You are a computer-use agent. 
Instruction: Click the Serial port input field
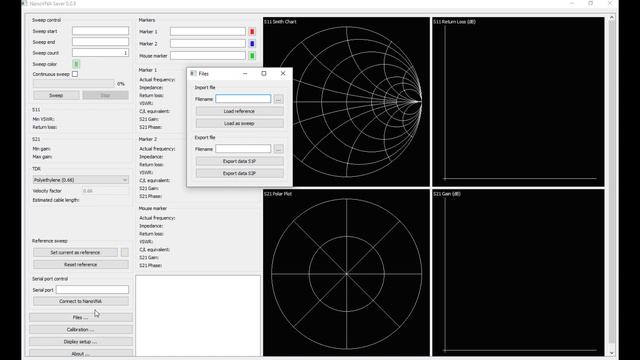point(92,290)
